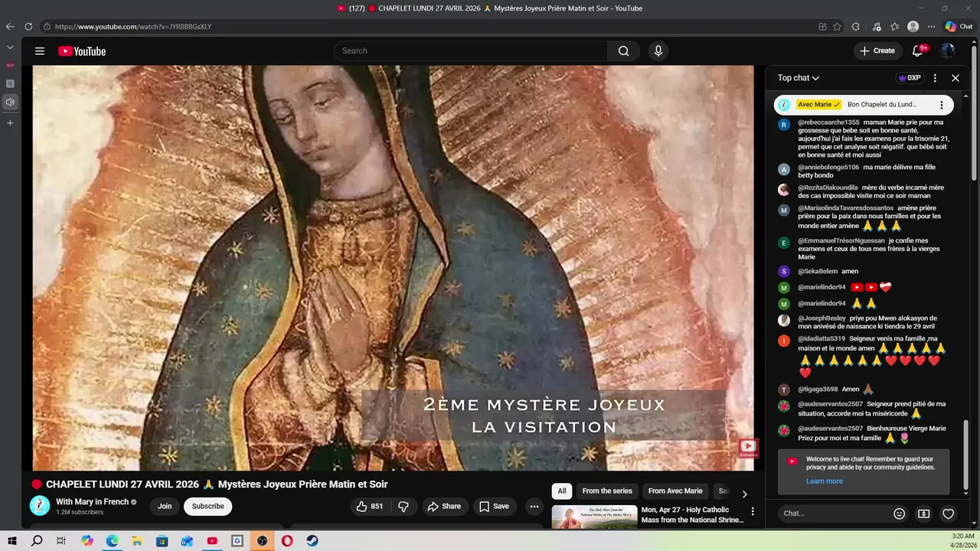Screen dimensions: 980x551
Task: Send a heart reaction in chat
Action: click(x=948, y=514)
